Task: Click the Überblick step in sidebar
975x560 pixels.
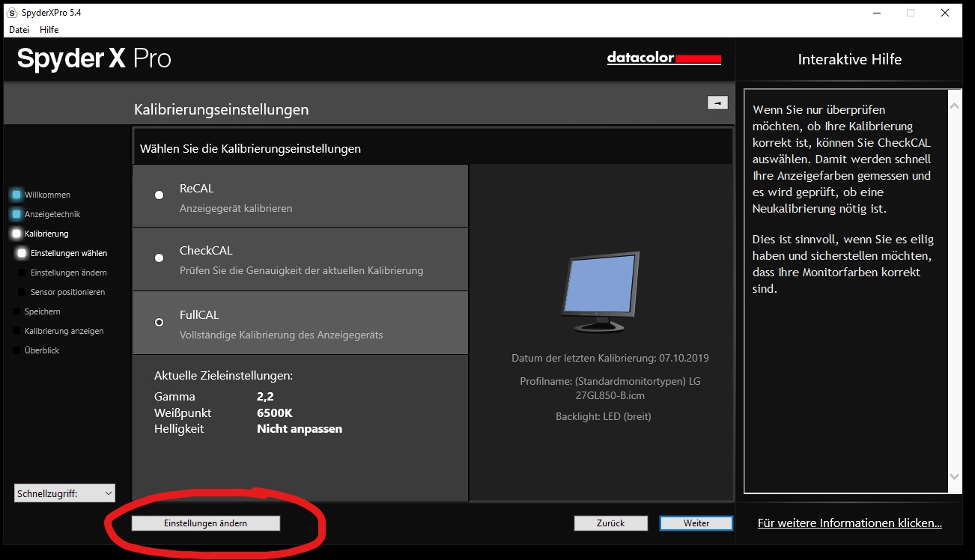Action: point(37,350)
